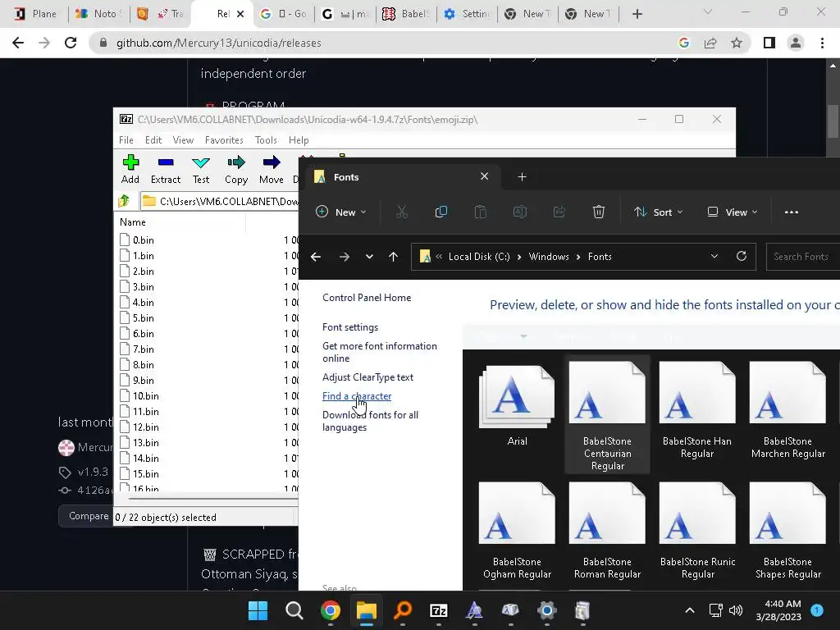
Task: Click the Chrome address bar URL
Action: coord(218,43)
